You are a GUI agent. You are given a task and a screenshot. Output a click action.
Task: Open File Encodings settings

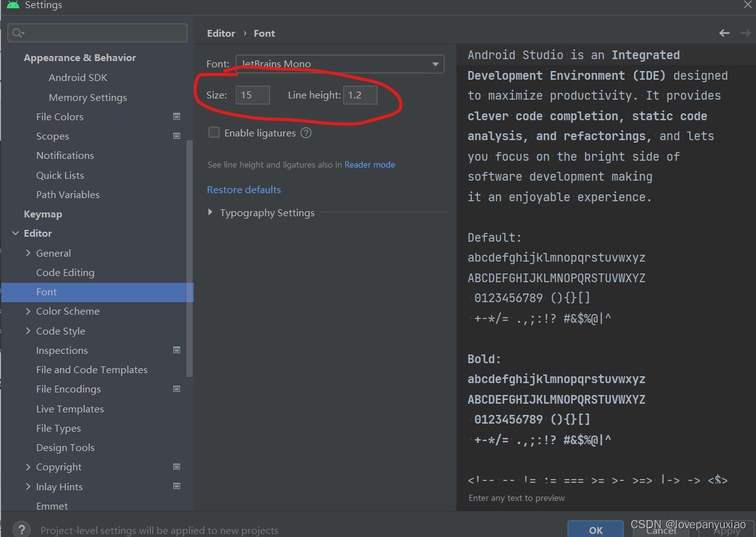click(x=69, y=389)
